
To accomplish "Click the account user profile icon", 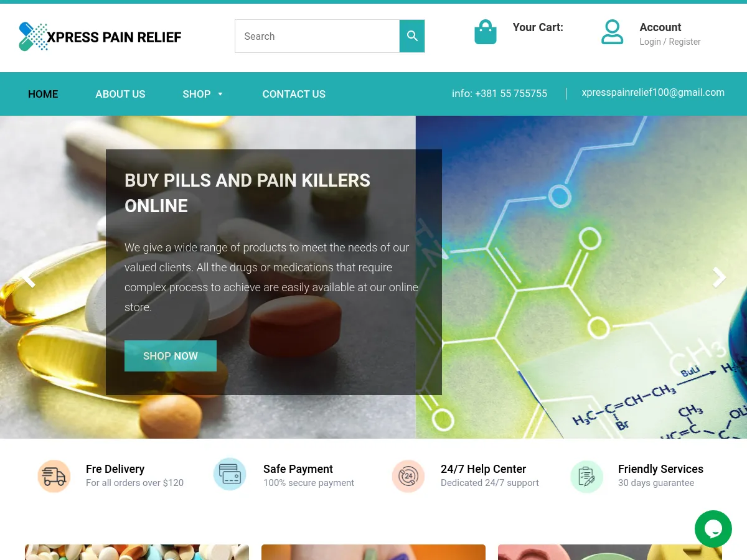I will pyautogui.click(x=612, y=32).
